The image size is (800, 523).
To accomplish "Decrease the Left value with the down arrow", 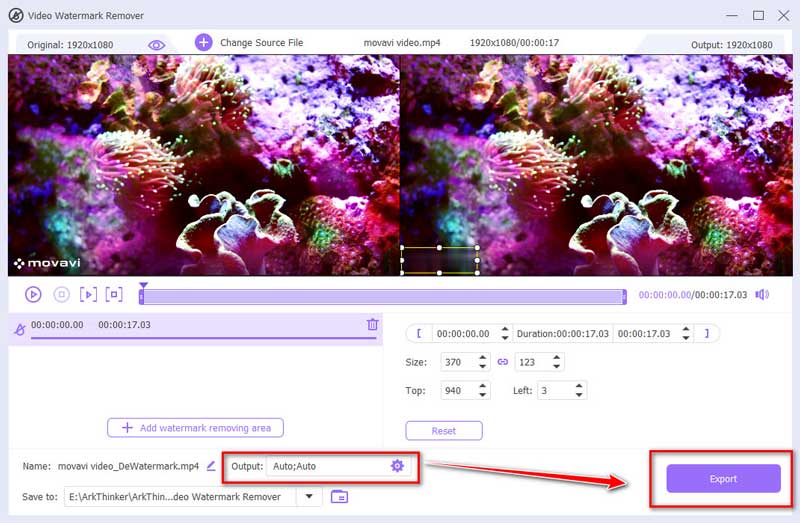I will click(x=579, y=395).
